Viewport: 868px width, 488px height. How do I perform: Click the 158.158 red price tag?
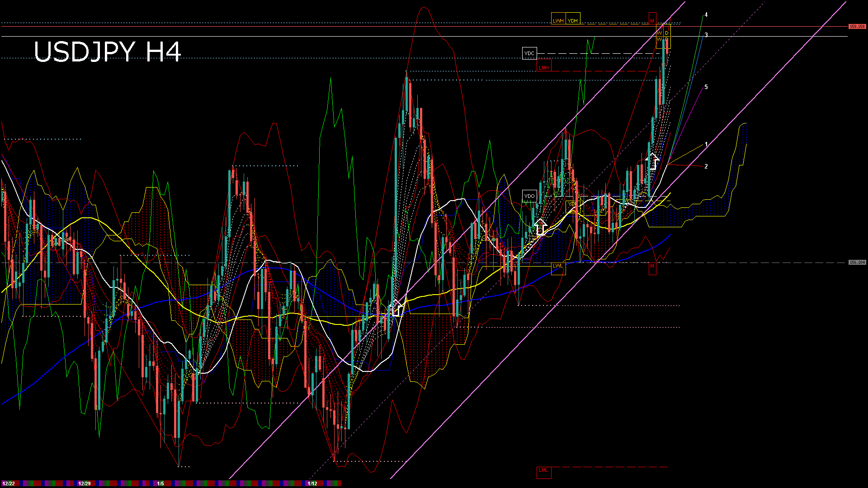click(857, 27)
